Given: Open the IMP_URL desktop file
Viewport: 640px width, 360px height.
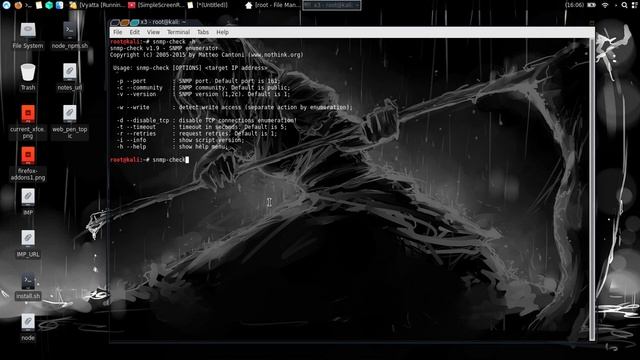Looking at the screenshot, I should (28, 244).
